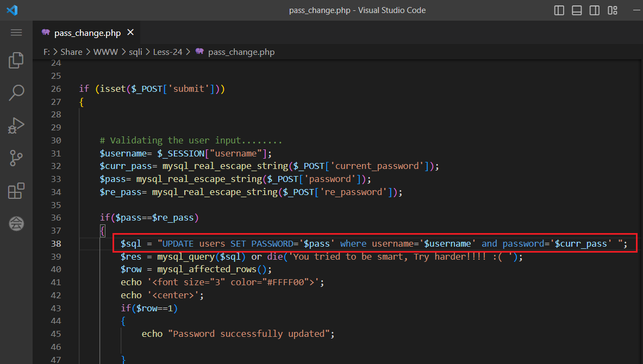The image size is (643, 364).
Task: Select the pass_change.php editor tab
Action: tap(87, 33)
